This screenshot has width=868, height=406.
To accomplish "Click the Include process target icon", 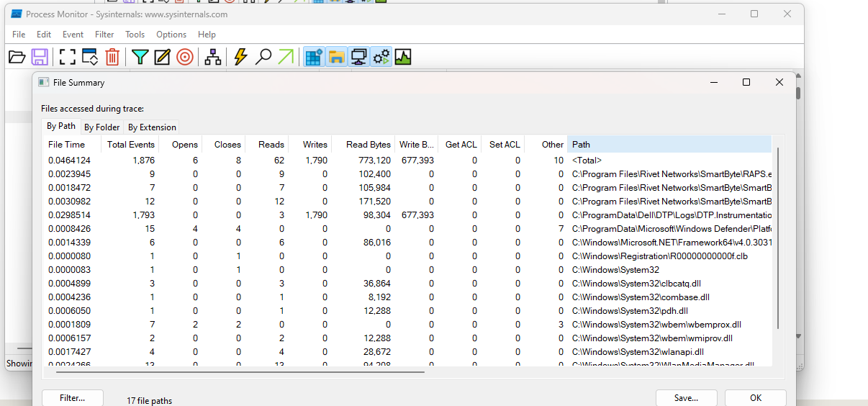I will 185,57.
